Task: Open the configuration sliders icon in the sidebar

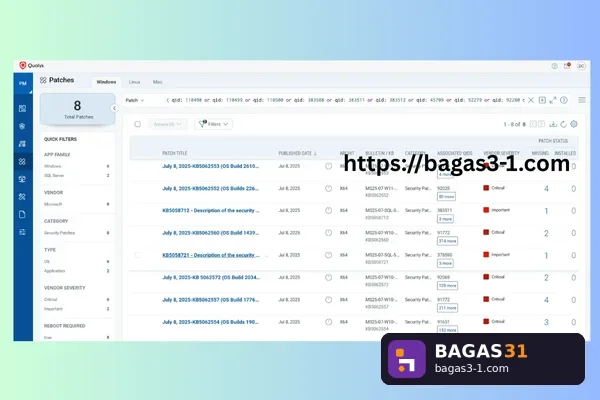Action: pos(22,232)
